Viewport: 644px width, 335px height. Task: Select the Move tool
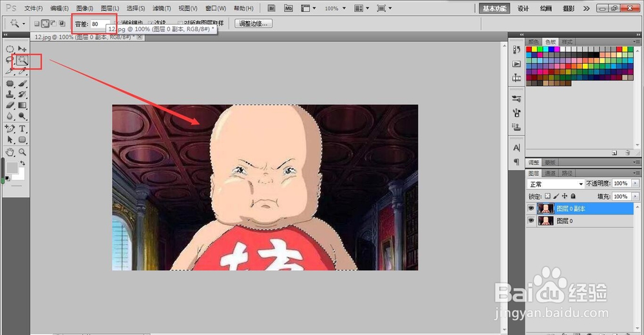point(22,49)
